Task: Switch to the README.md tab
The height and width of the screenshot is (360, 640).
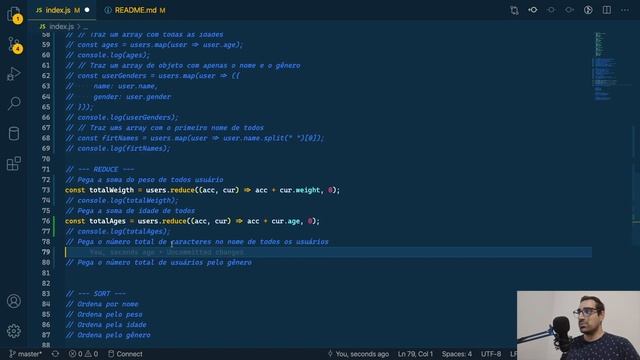Action: [x=135, y=10]
